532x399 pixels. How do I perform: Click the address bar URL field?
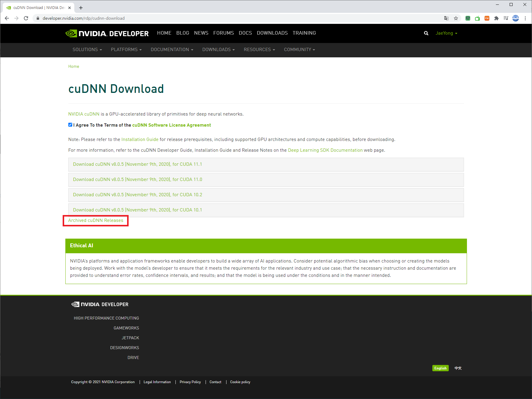(x=239, y=18)
